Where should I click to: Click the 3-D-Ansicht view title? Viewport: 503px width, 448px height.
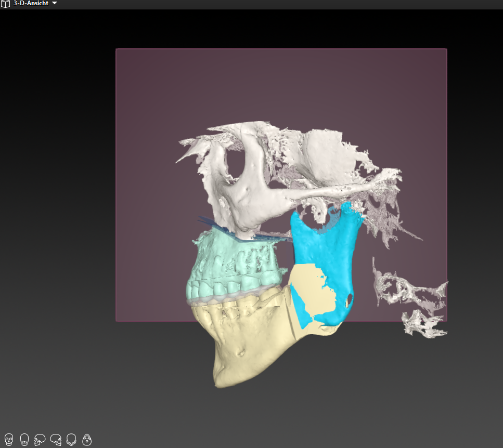[32, 4]
